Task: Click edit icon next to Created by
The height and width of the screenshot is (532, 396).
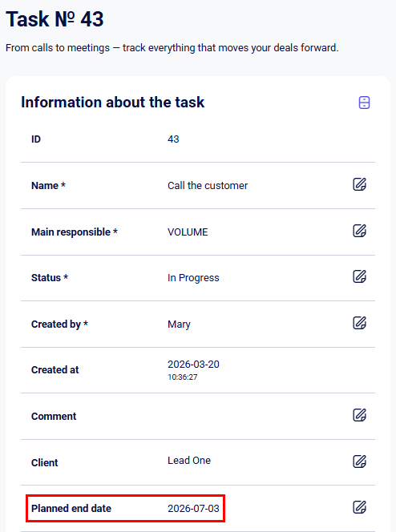Action: point(359,323)
